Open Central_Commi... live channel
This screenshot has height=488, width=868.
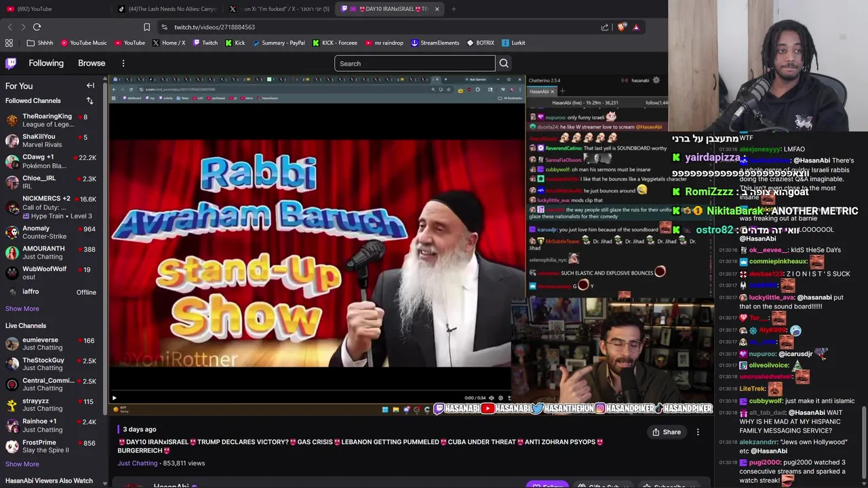pyautogui.click(x=50, y=384)
